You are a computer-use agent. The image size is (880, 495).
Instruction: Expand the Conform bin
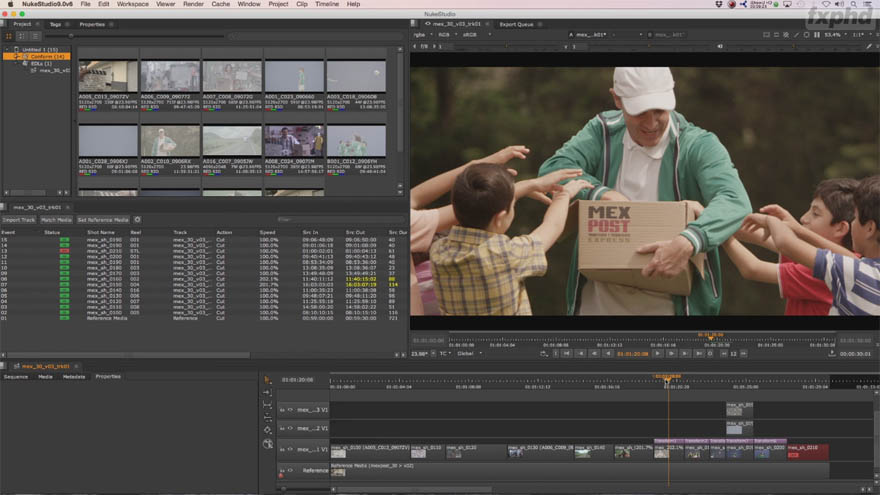coord(16,57)
